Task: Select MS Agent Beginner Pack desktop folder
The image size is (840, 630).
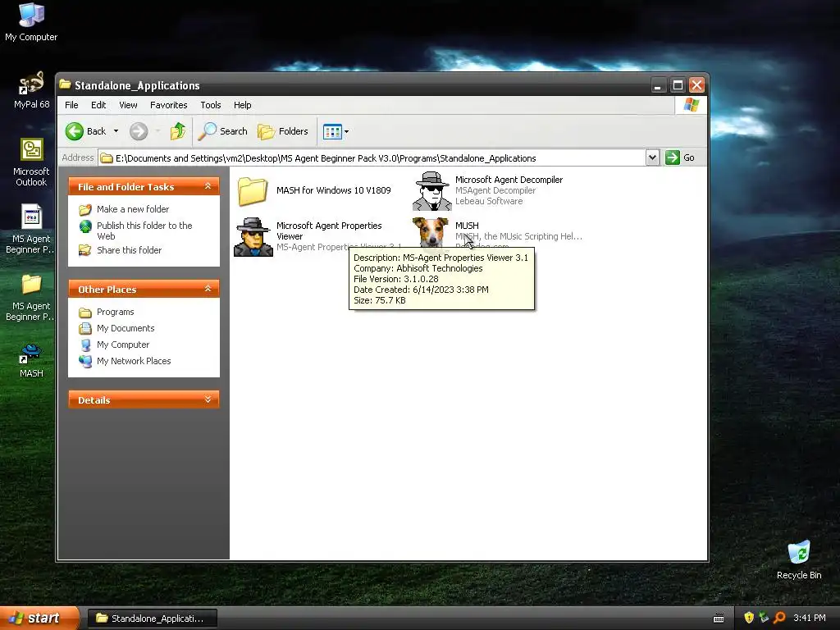Action: click(31, 297)
